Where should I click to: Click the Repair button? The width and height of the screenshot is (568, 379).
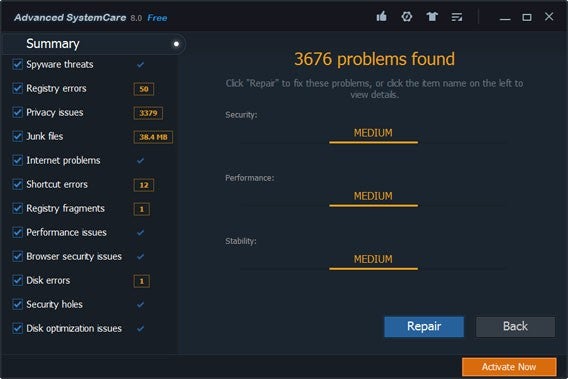[424, 326]
